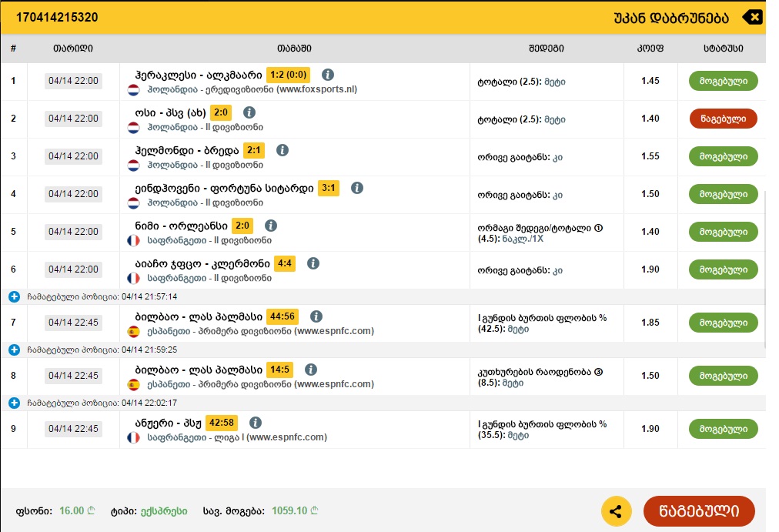Viewport: 779px width, 532px height.
Task: Open info for აიაჩო - კლერმონი match
Action: point(313,263)
